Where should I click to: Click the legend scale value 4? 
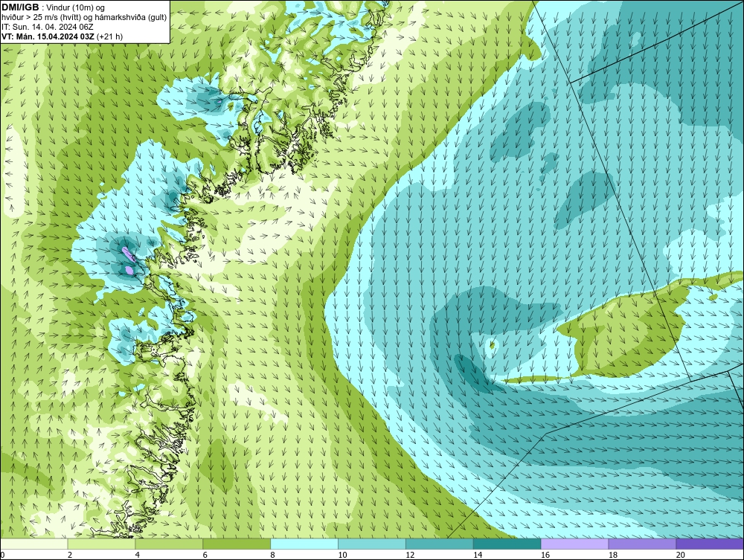[137, 555]
